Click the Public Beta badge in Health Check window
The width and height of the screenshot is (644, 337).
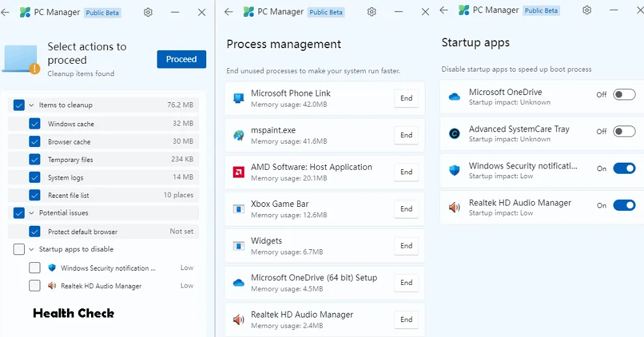coord(103,13)
